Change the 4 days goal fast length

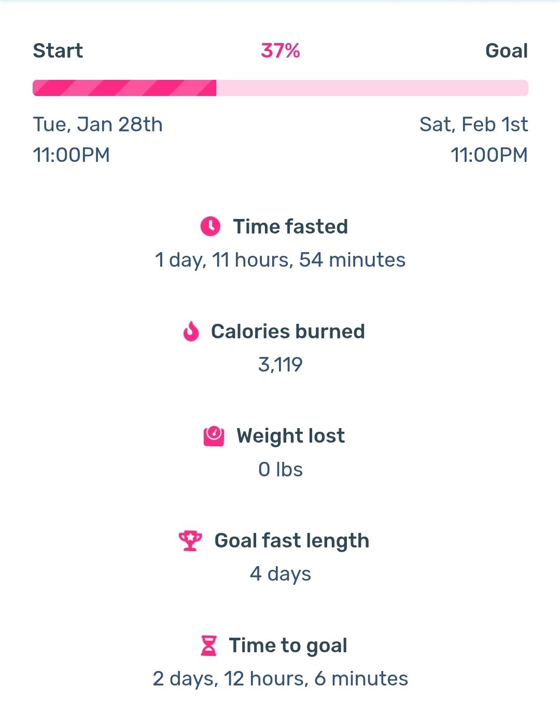[x=281, y=574]
